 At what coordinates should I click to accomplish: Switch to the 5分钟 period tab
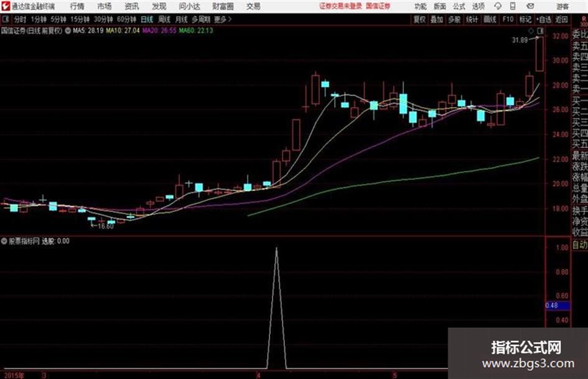click(58, 19)
